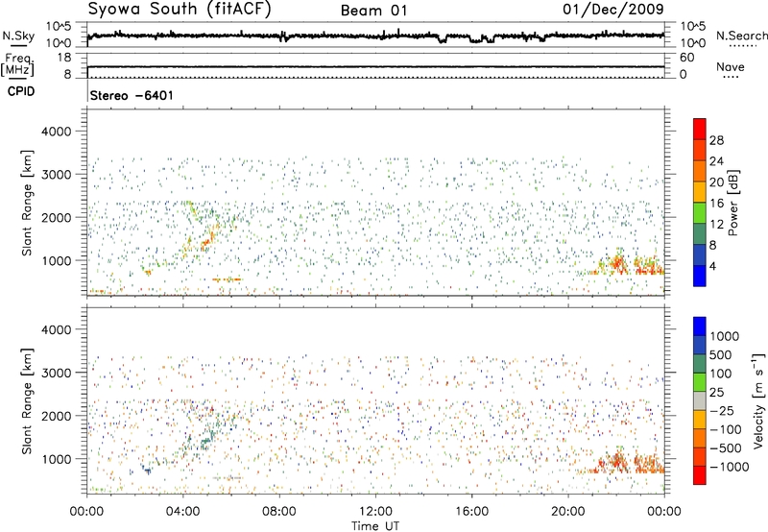Click the 'Syowa South (fitACF)' title
This screenshot has height=532, width=768.
pyautogui.click(x=180, y=10)
